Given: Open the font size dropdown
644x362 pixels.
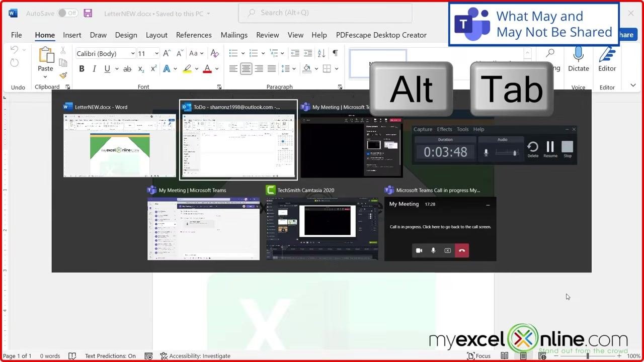Looking at the screenshot, I should [156, 54].
